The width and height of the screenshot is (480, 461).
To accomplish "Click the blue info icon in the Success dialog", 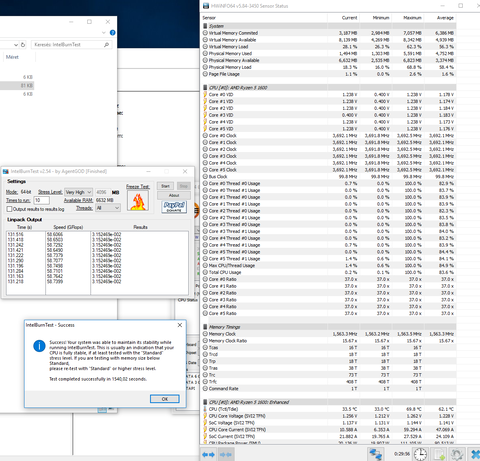I will coord(39,346).
